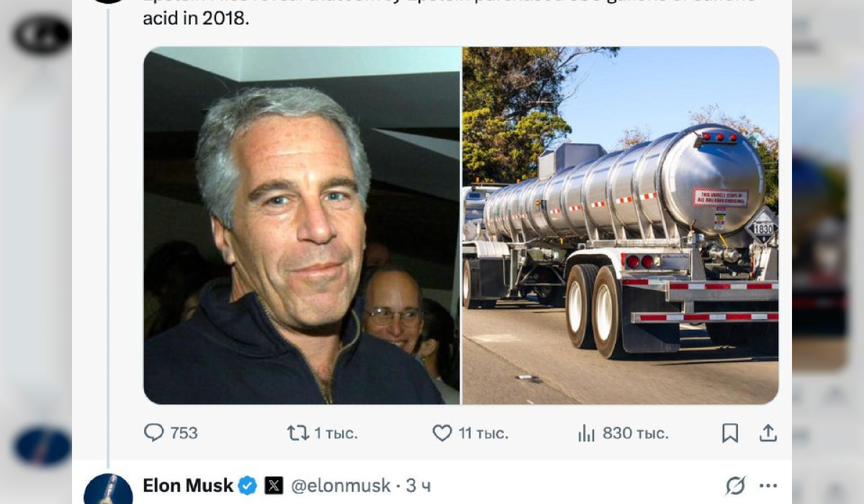Screen dimensions: 864x504
Task: Open the share menu arrow icon
Action: tap(768, 433)
